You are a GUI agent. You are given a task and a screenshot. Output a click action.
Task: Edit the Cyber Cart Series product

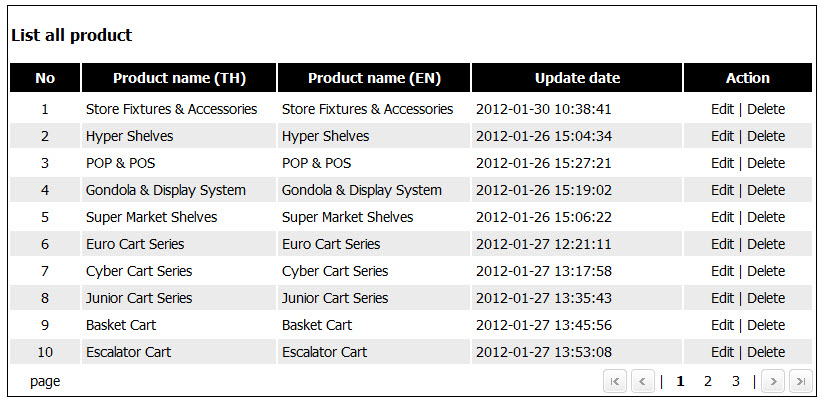click(x=722, y=271)
